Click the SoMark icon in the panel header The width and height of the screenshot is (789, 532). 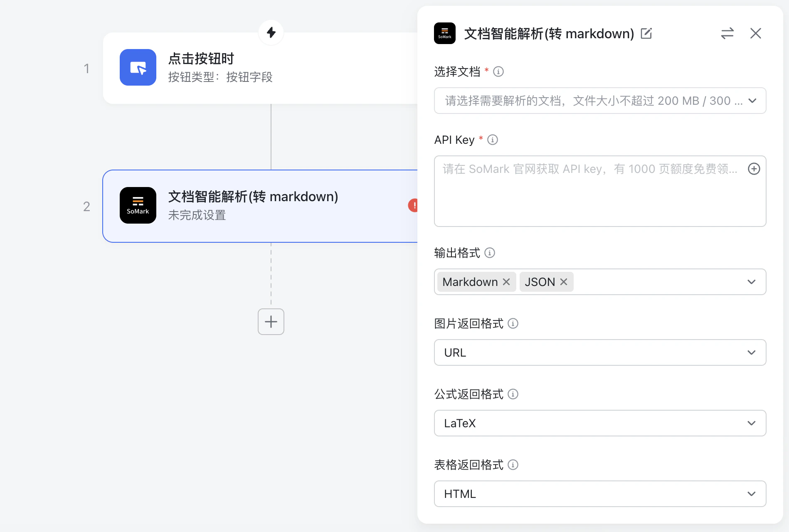(x=444, y=33)
